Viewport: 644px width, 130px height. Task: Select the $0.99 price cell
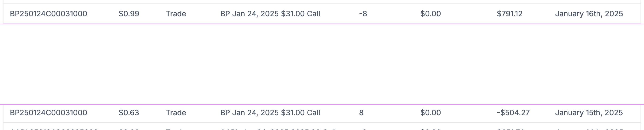[x=129, y=14]
